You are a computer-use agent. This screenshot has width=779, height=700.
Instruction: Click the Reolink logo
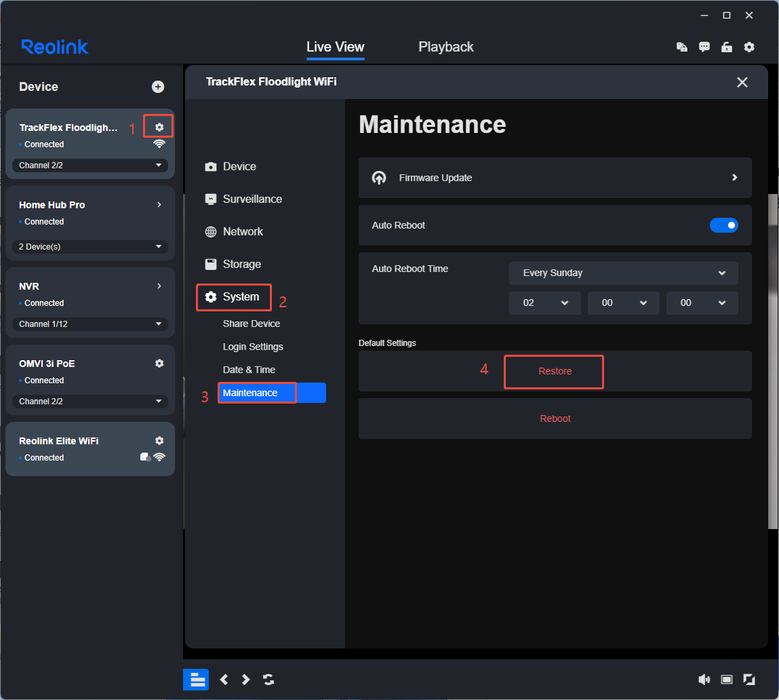tap(55, 47)
